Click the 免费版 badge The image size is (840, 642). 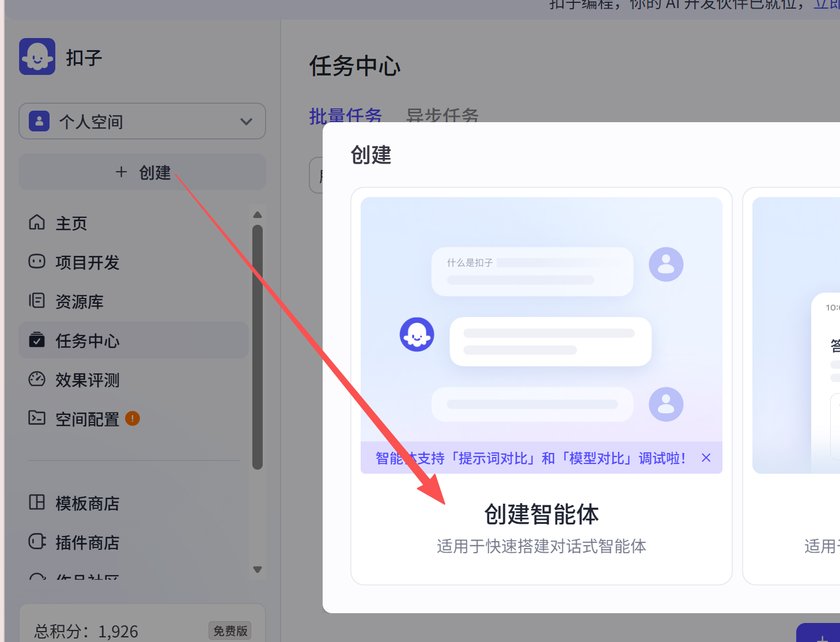point(230,631)
